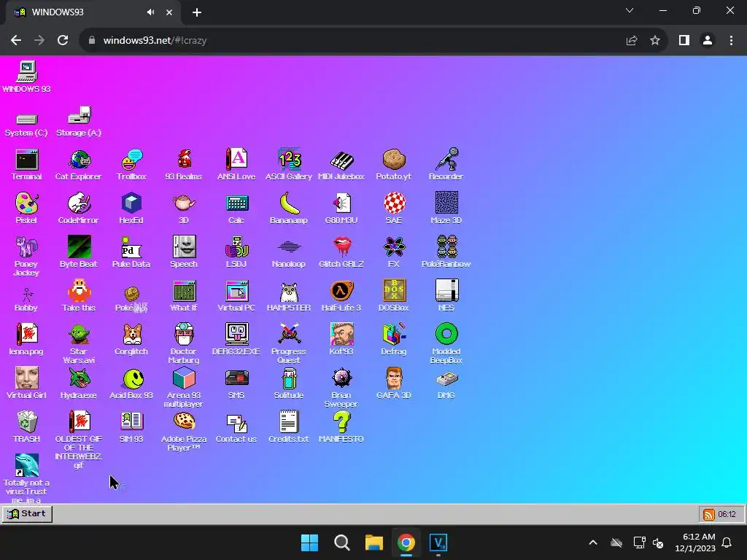This screenshot has width=747, height=560.
Task: Open Brian Sweeper mine icon
Action: coord(341,388)
